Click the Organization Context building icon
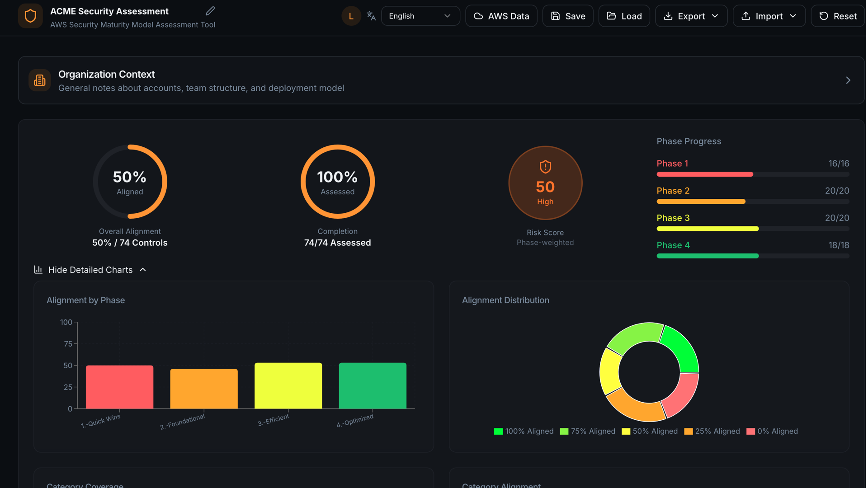The height and width of the screenshot is (488, 868). coord(40,80)
